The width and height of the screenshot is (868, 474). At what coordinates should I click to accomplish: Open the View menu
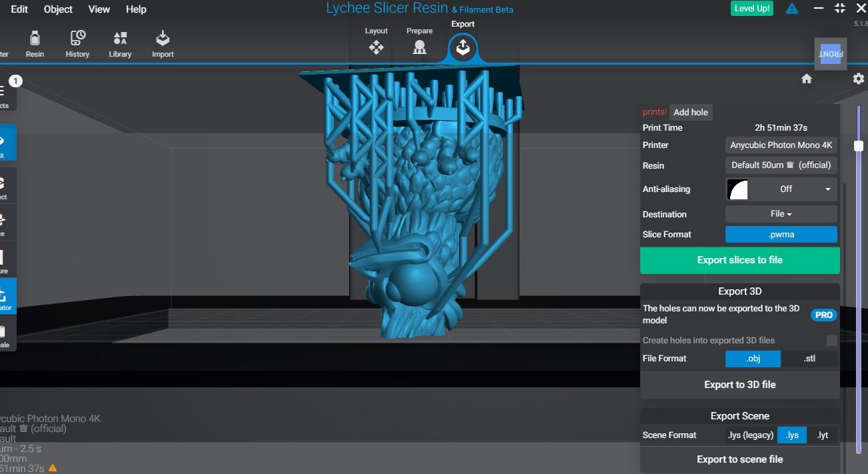point(99,9)
